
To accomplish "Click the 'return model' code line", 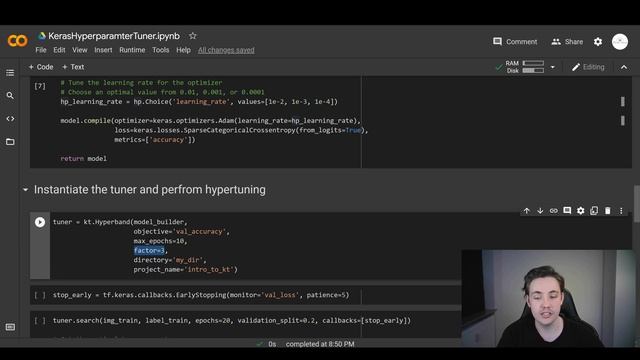I will coord(84,158).
